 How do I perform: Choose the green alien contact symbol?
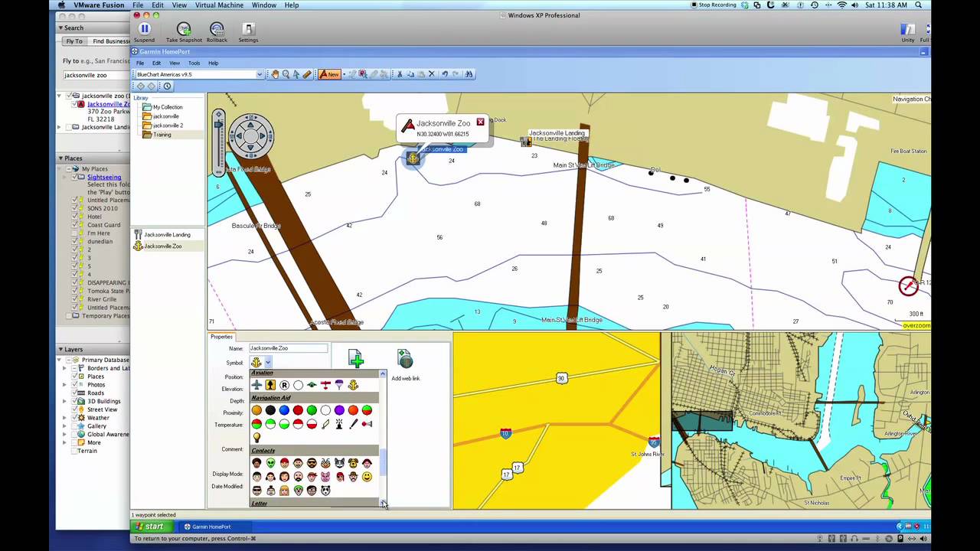pyautogui.click(x=270, y=463)
